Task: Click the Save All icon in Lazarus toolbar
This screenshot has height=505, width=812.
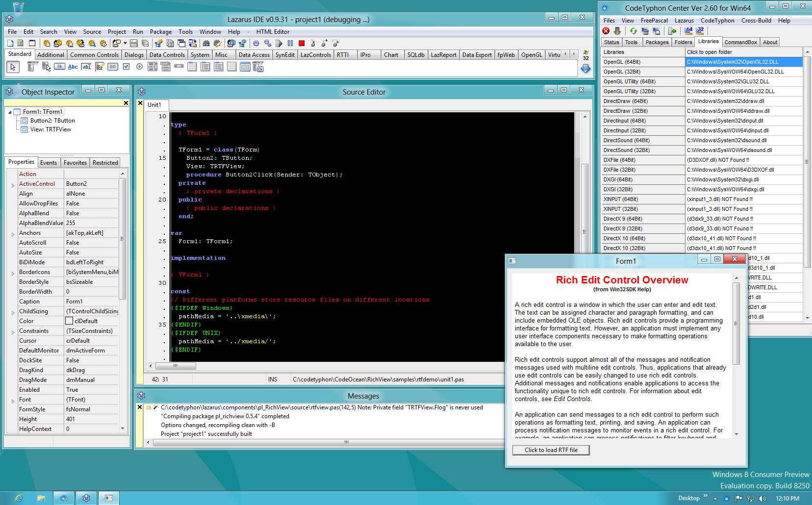Action: [145, 43]
